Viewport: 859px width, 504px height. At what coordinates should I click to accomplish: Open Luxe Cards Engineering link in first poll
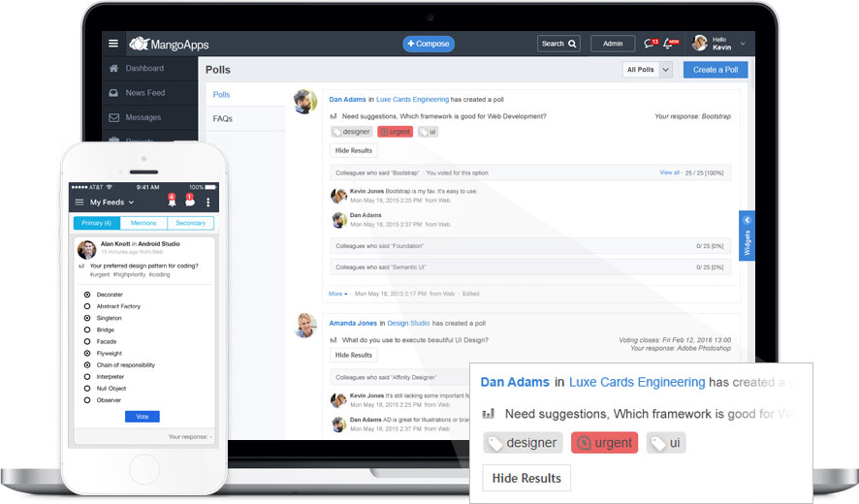click(x=412, y=100)
